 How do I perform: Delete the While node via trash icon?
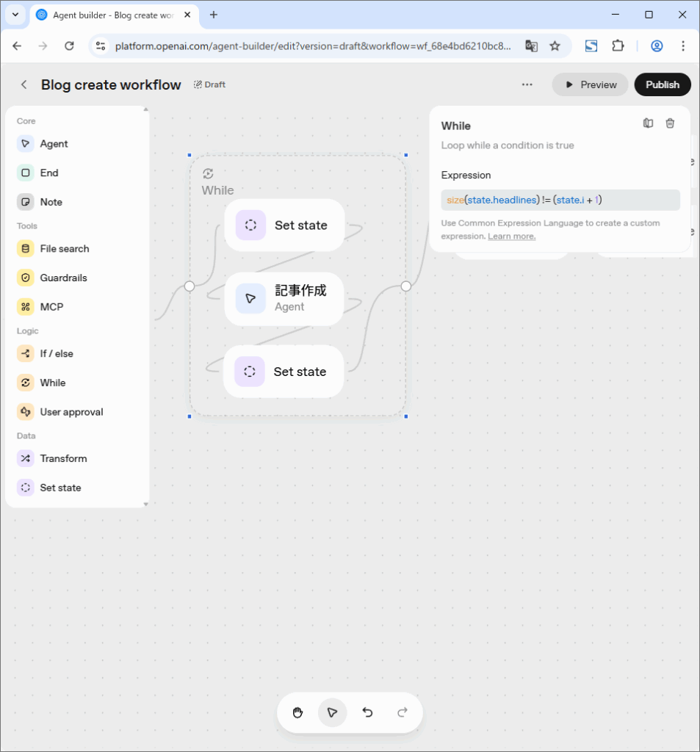[670, 123]
